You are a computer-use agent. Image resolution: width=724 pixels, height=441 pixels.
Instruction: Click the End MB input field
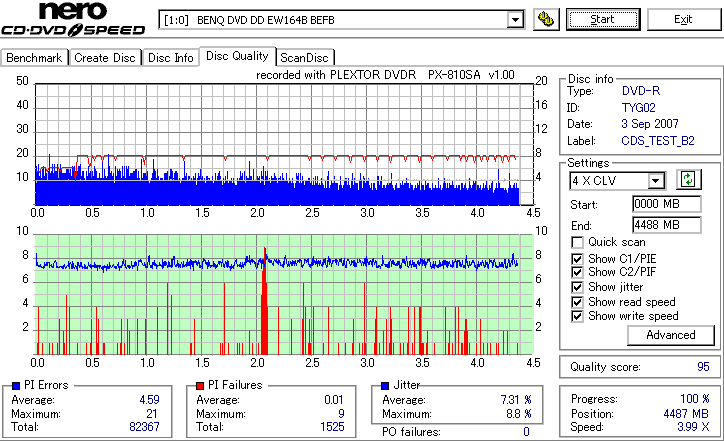(666, 225)
